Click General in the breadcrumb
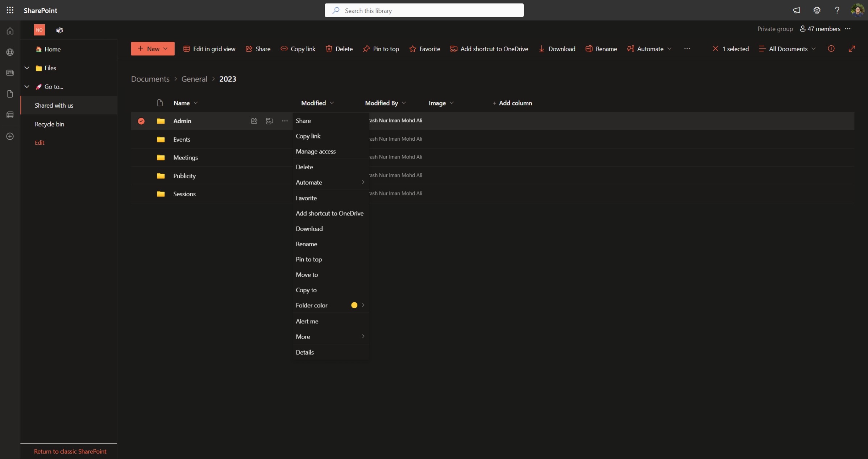 (194, 79)
